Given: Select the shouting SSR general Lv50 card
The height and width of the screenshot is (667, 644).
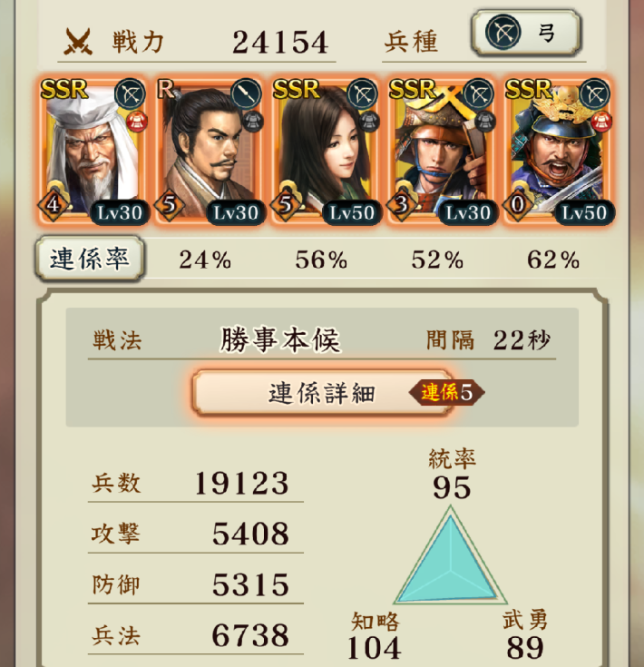Looking at the screenshot, I should [x=557, y=150].
